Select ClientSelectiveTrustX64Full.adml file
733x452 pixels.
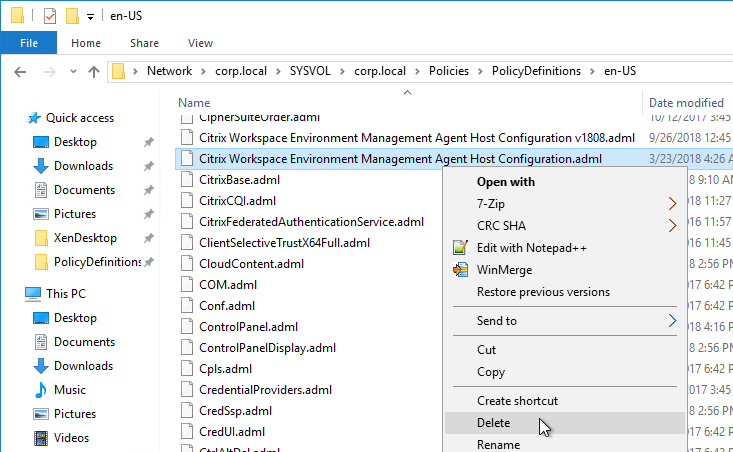(284, 243)
